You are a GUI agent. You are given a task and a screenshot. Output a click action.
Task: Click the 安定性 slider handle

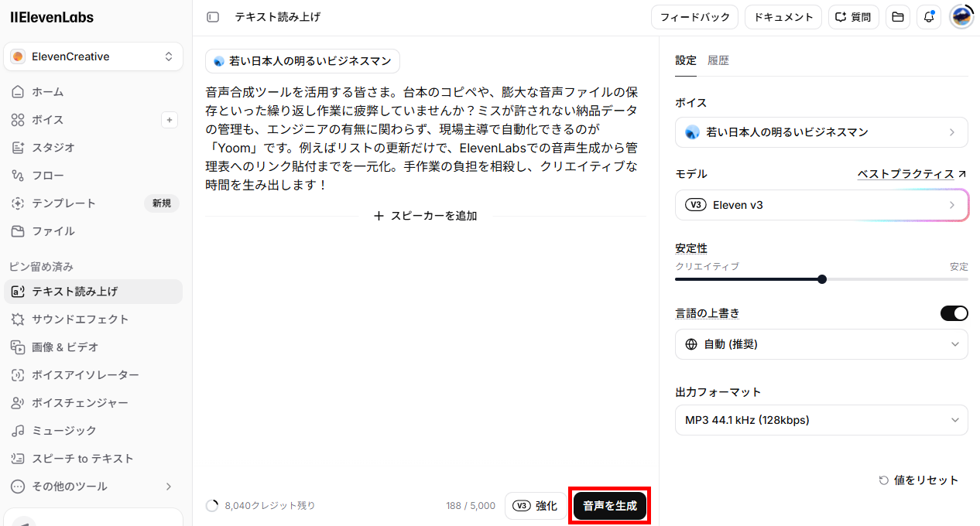coord(822,279)
